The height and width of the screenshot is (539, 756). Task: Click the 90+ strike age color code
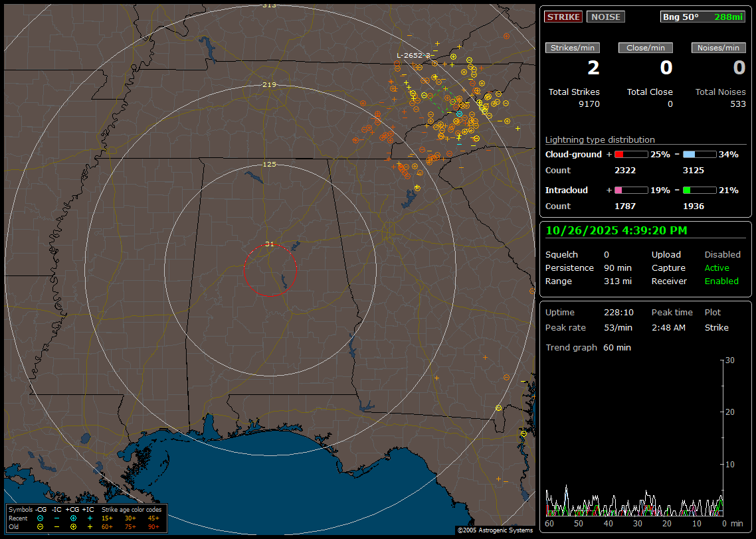(x=153, y=526)
